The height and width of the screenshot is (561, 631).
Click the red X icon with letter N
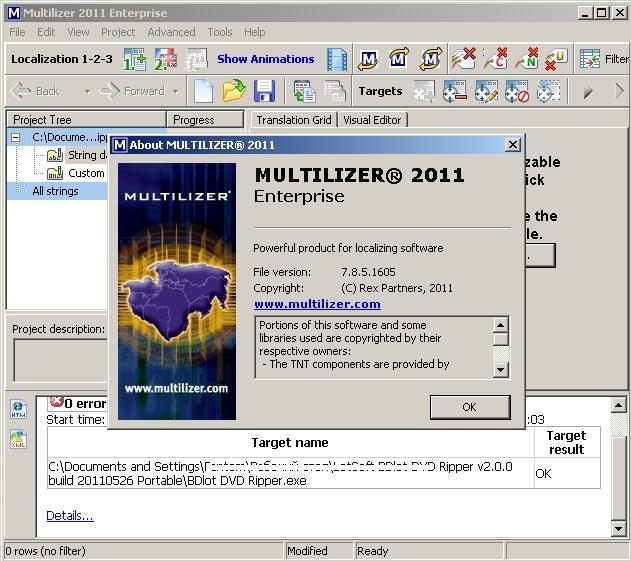pyautogui.click(x=526, y=59)
